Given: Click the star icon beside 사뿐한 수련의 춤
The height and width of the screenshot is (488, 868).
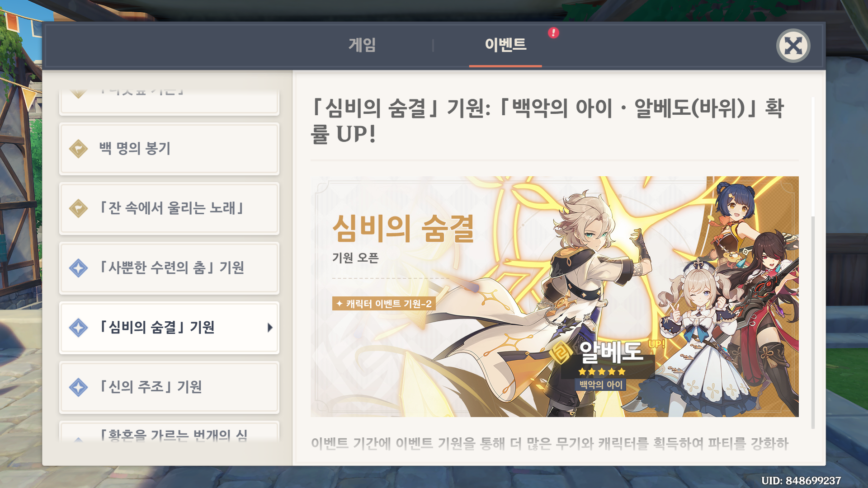Looking at the screenshot, I should coord(79,268).
